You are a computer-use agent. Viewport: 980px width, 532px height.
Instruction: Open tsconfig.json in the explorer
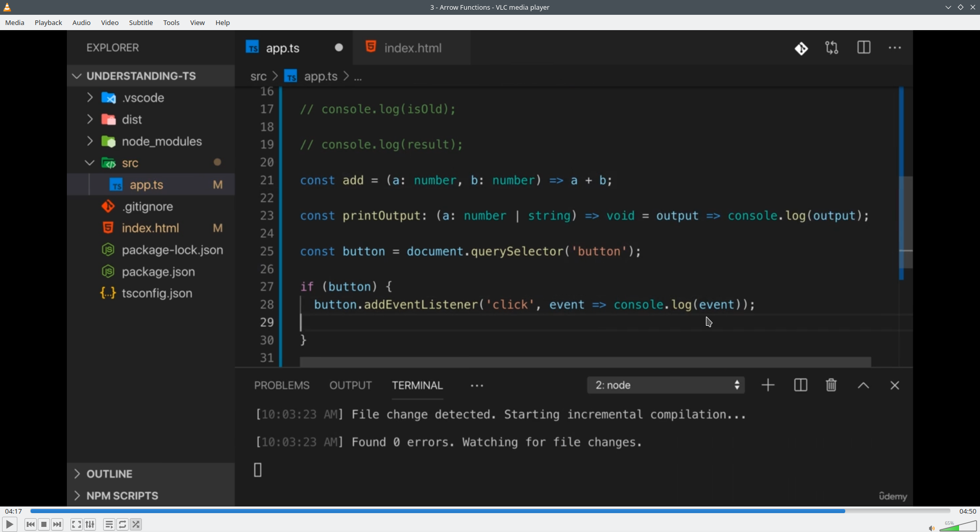click(151, 294)
